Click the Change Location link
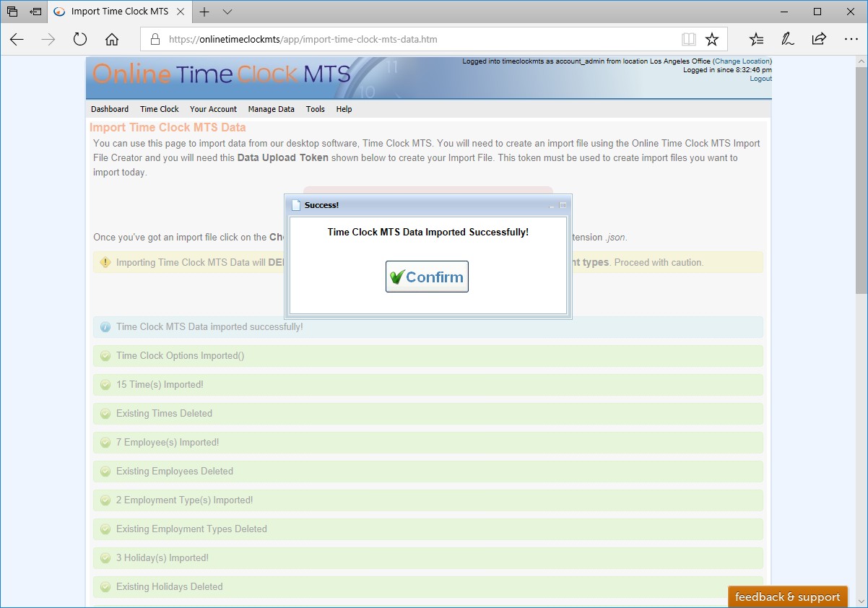The width and height of the screenshot is (868, 608). 742,61
